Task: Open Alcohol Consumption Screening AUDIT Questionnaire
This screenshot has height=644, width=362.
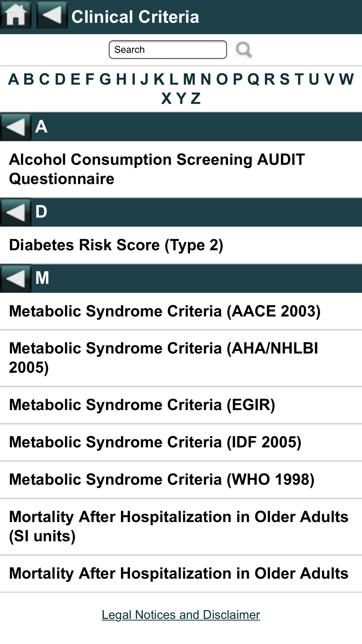Action: click(x=181, y=169)
